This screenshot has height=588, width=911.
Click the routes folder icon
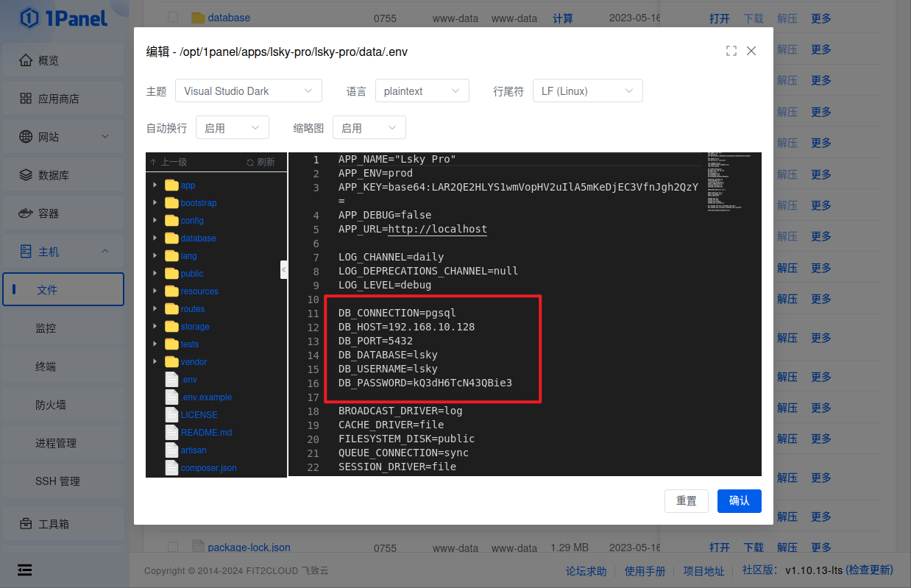point(171,309)
